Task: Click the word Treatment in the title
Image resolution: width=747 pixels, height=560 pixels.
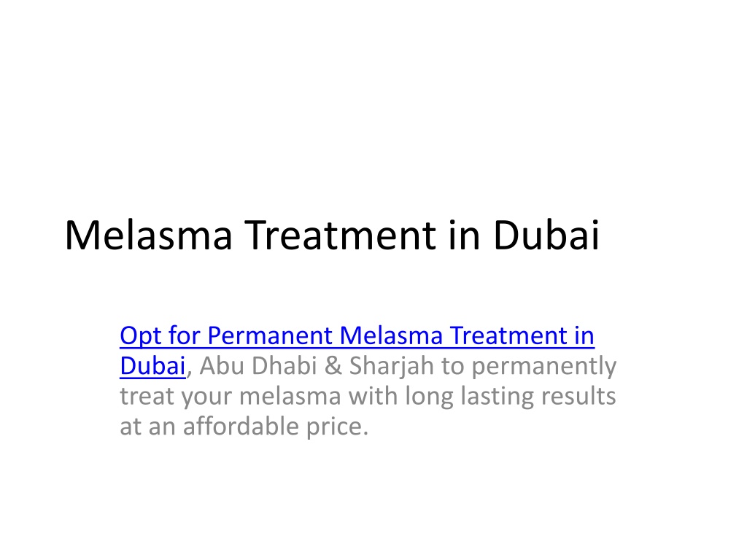Action: 340,236
